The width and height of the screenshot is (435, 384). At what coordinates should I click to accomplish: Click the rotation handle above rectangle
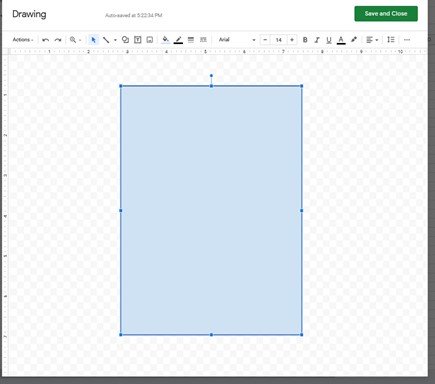[x=211, y=76]
